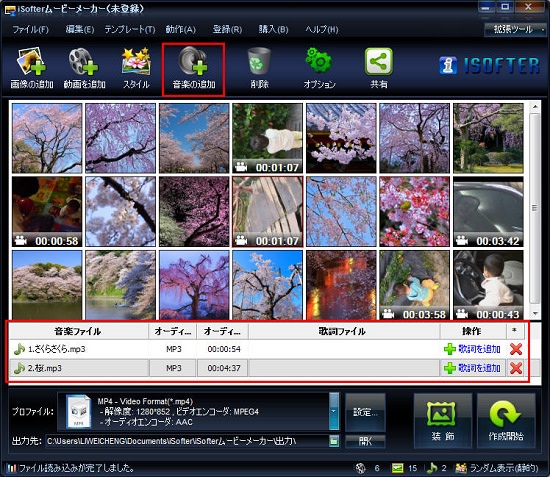The image size is (550, 477).
Task: Click the thumbnail grid vertical scrollbar handle
Action: pyautogui.click(x=535, y=208)
